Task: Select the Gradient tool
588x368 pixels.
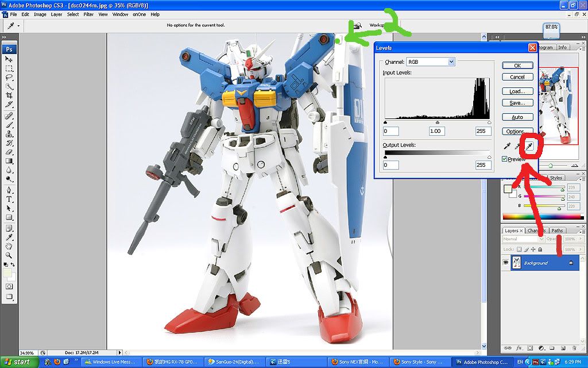Action: (9, 161)
